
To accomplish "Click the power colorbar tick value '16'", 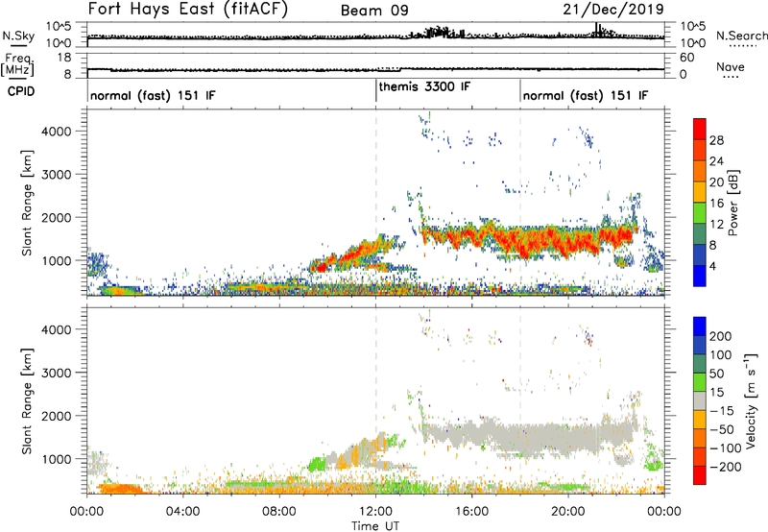I will tap(716, 203).
